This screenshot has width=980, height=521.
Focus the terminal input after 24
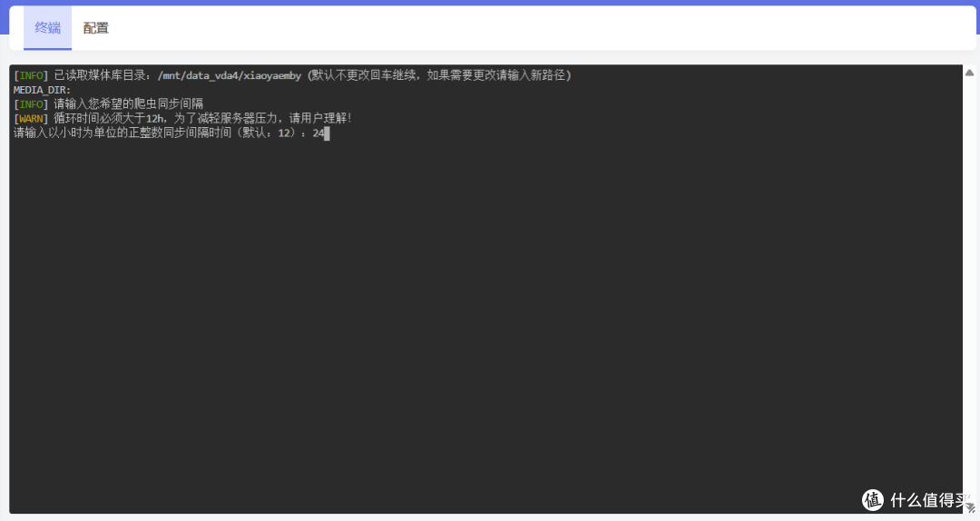click(x=327, y=133)
